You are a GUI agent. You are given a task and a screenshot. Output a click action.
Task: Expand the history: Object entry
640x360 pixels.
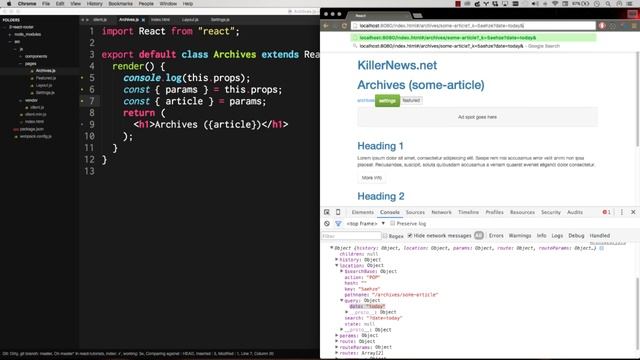coord(337,260)
